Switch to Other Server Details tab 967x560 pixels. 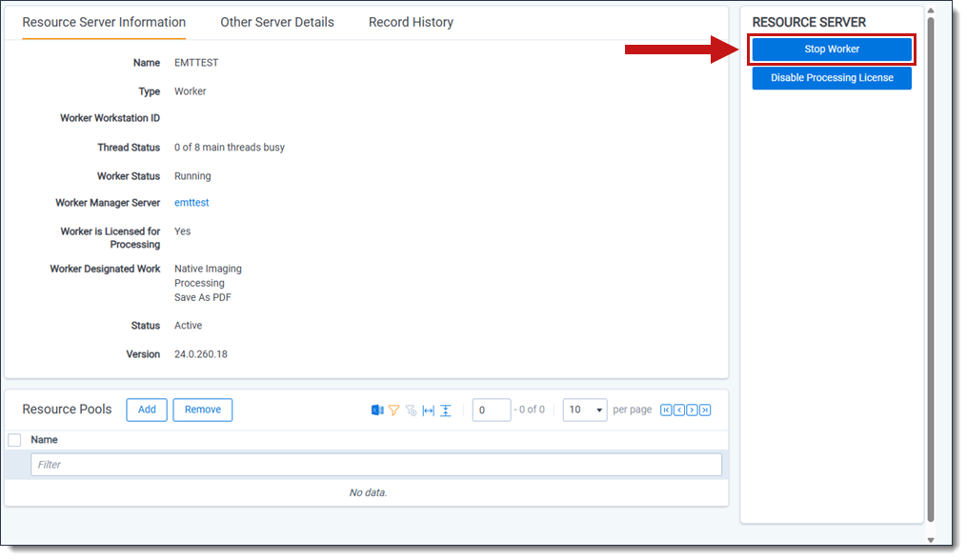click(x=277, y=22)
